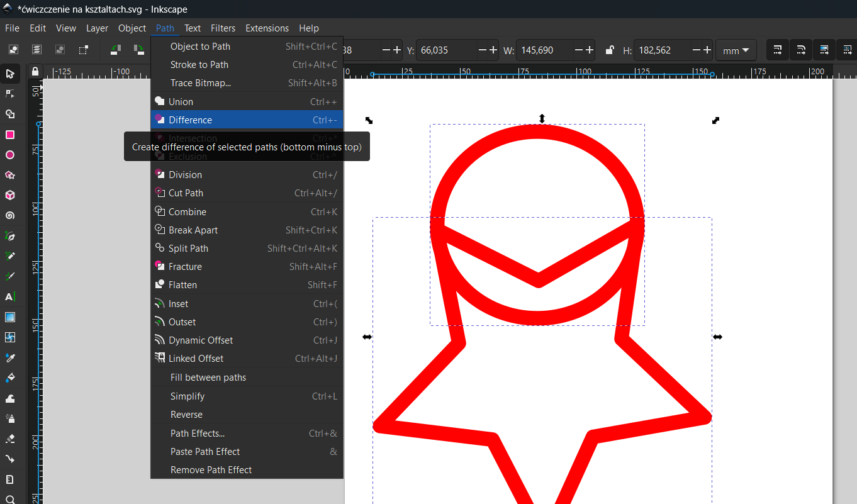The width and height of the screenshot is (857, 504).
Task: Choose Difference from Path menu
Action: pyautogui.click(x=247, y=120)
